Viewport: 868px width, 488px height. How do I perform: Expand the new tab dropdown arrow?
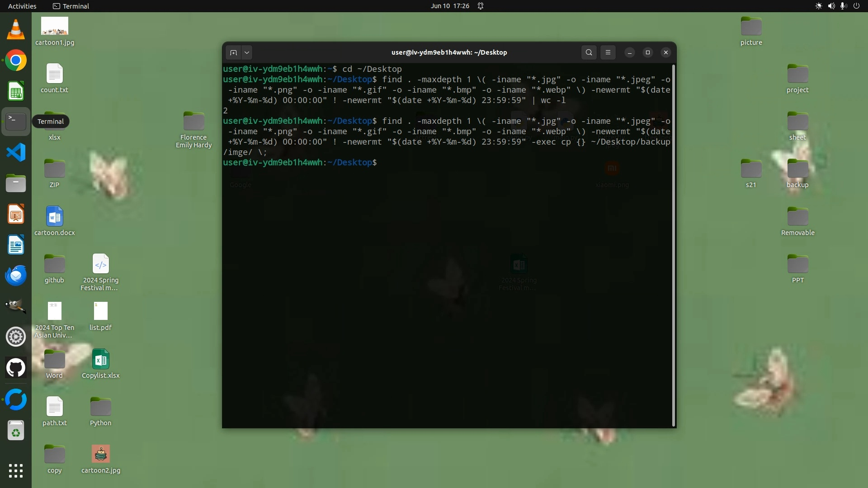pyautogui.click(x=247, y=52)
